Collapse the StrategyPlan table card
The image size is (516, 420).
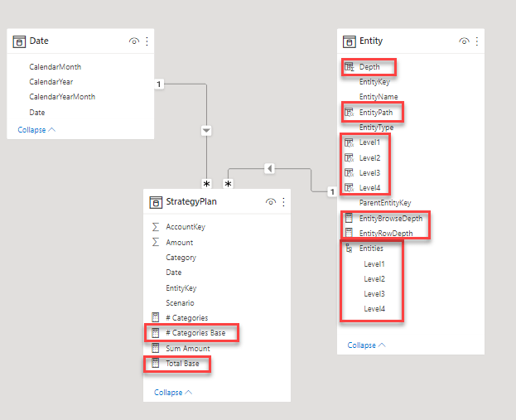coord(173,392)
